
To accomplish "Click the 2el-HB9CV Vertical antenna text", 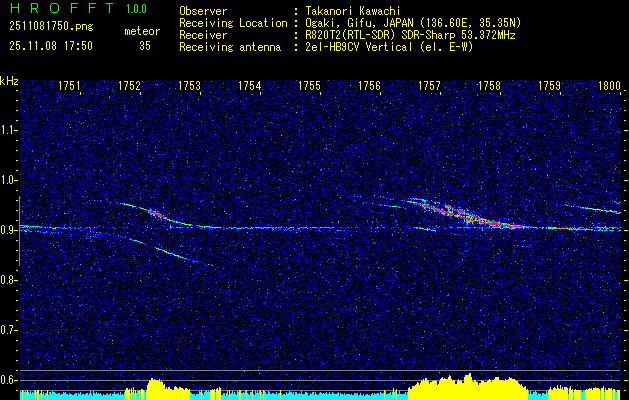I will click(x=389, y=47).
